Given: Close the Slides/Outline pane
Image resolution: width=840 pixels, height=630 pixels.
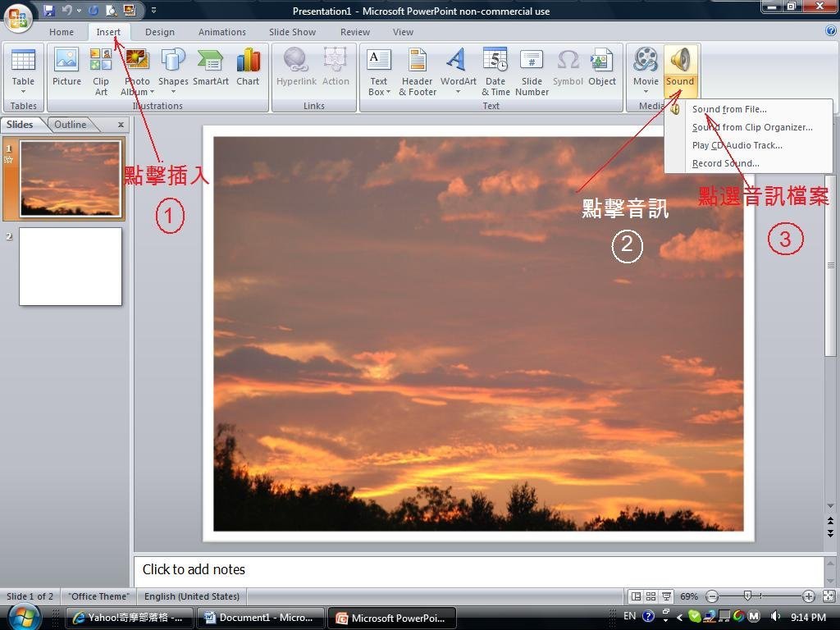Looking at the screenshot, I should 121,125.
